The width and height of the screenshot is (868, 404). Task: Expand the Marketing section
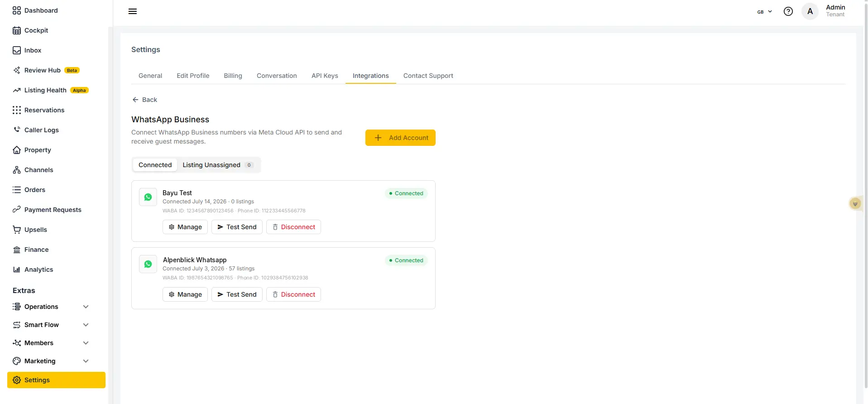51,361
